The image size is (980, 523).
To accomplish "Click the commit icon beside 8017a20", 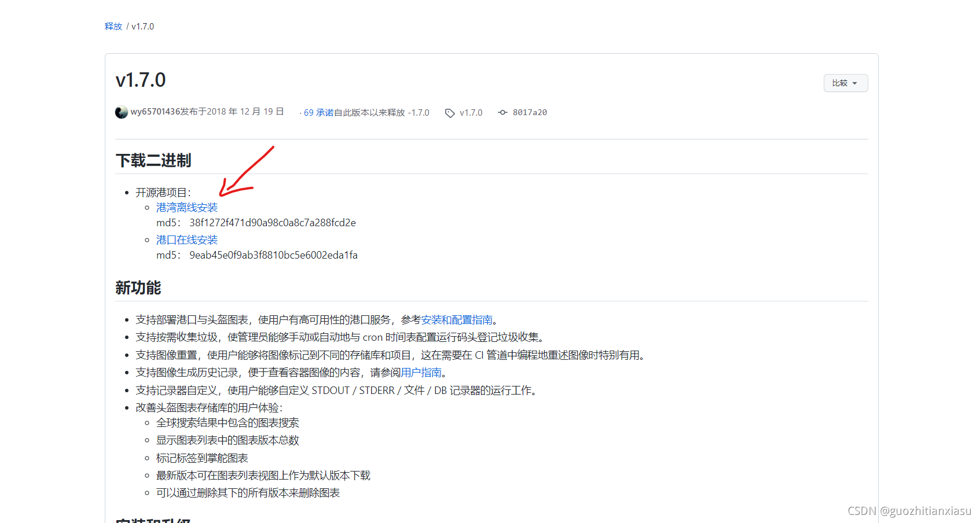I will [x=503, y=112].
